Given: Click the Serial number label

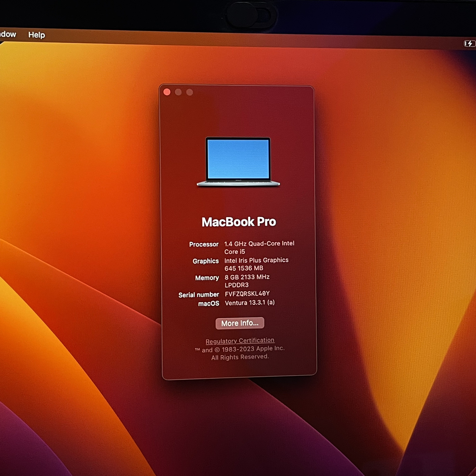Looking at the screenshot, I should (x=199, y=295).
